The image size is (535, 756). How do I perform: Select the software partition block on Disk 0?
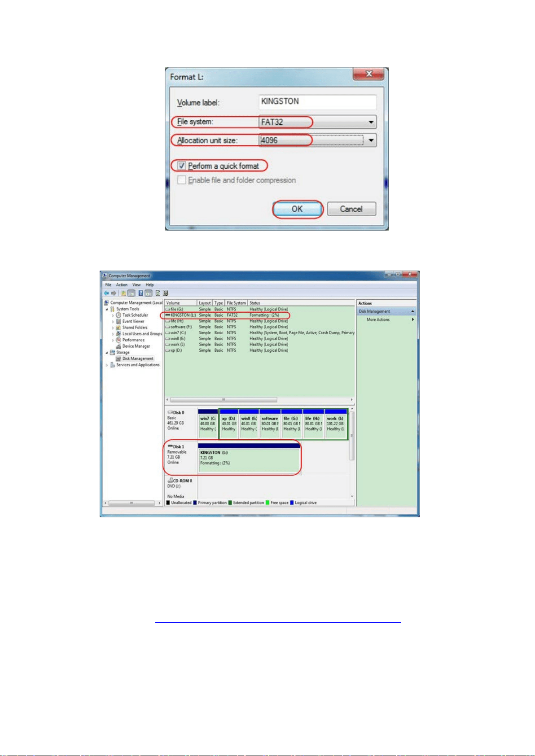tap(270, 424)
